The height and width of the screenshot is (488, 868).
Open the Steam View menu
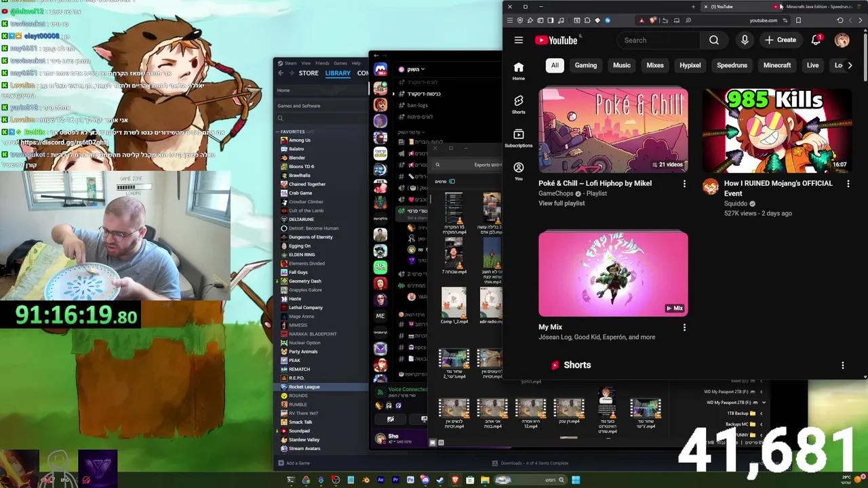click(x=306, y=63)
